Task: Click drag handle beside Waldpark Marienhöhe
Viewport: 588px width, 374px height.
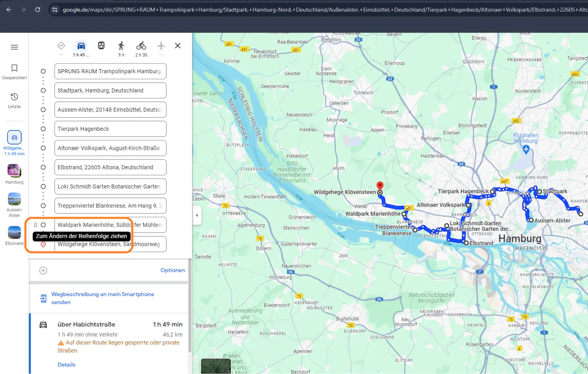Action: pos(36,225)
